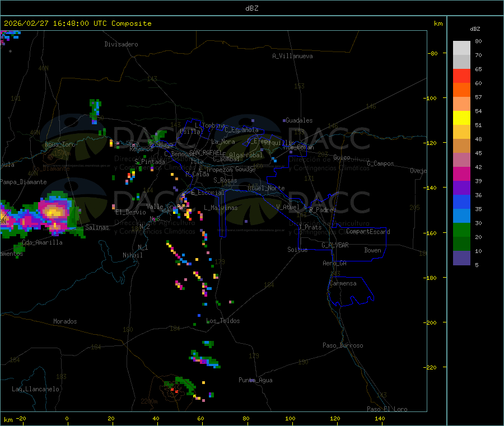Screen dimensions: 504x426
Task: Click the 'C_Española' label
Action: click(x=241, y=130)
